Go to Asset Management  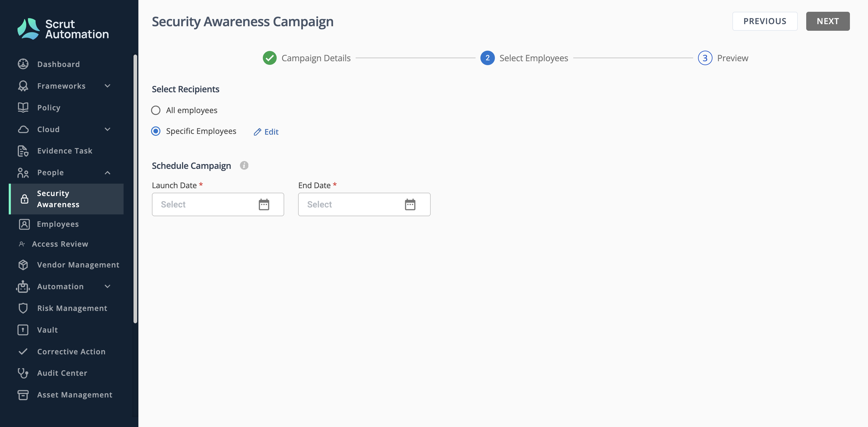pyautogui.click(x=75, y=395)
